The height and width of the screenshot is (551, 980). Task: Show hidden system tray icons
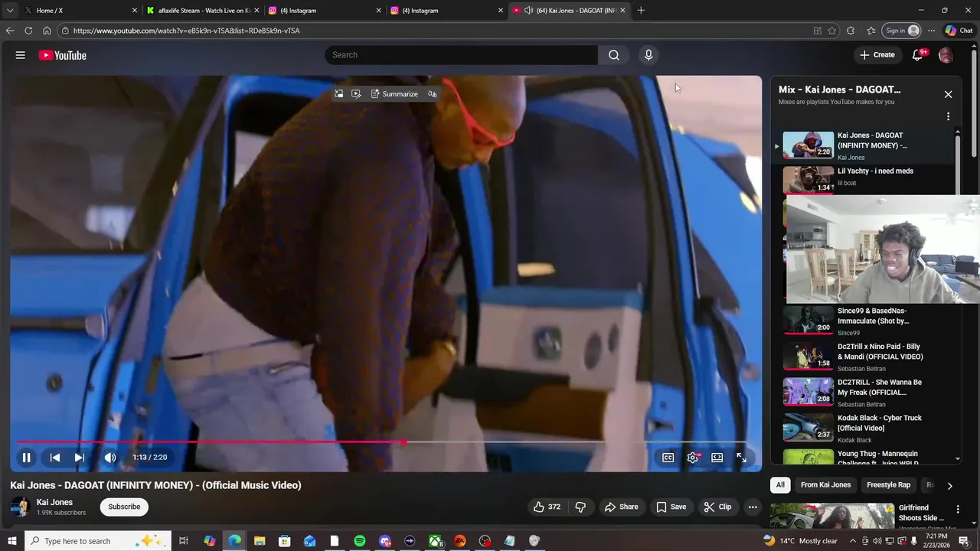852,541
